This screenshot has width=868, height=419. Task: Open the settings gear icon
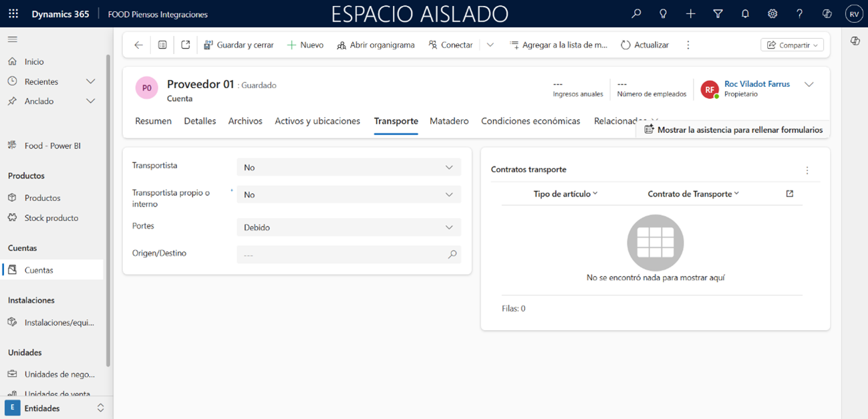[x=772, y=14]
